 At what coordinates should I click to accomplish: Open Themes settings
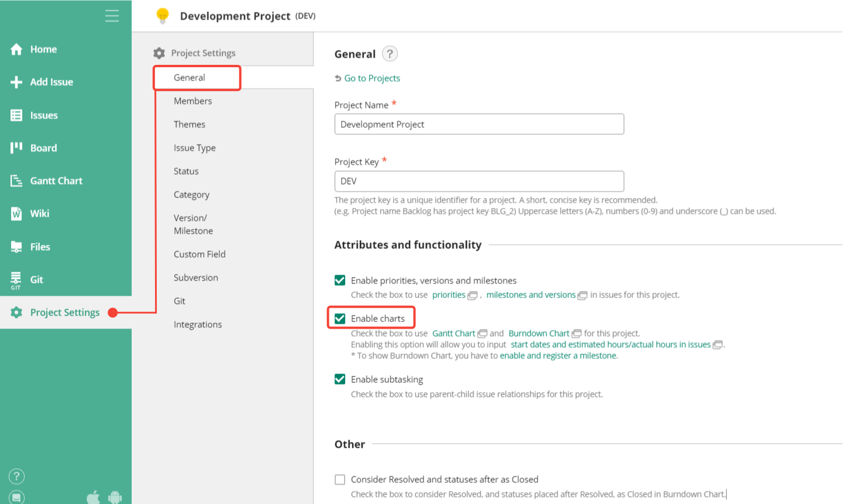pyautogui.click(x=190, y=125)
